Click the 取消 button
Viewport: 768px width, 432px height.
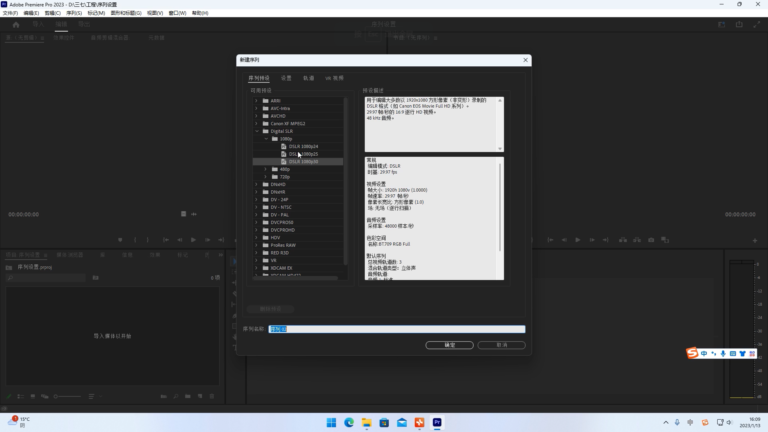(502, 345)
